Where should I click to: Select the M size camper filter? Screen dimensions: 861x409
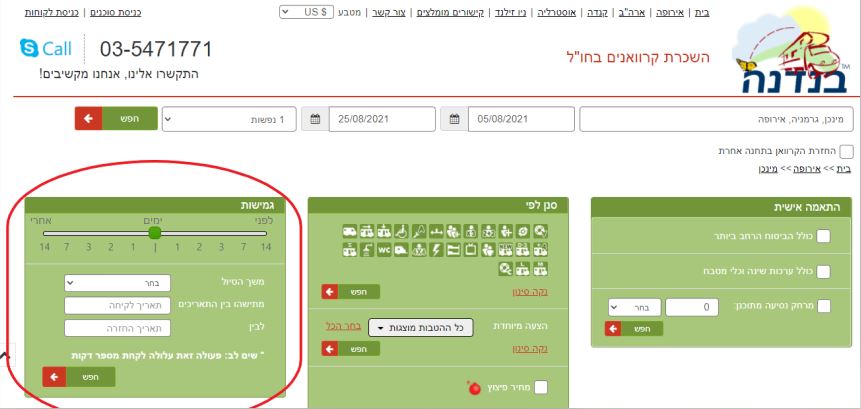point(540,268)
